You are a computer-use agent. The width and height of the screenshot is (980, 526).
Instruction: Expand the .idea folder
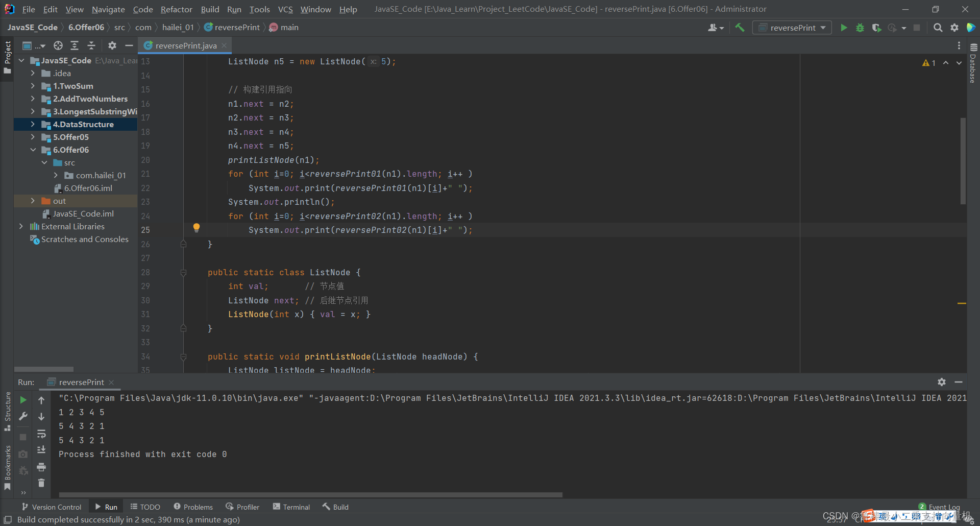(33, 73)
